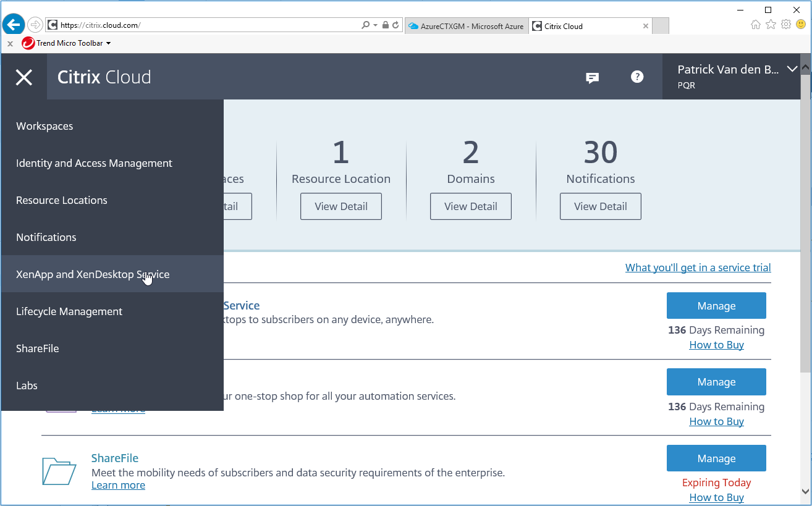Viewport: 812px width, 506px height.
Task: View Detail for Domains
Action: click(471, 206)
